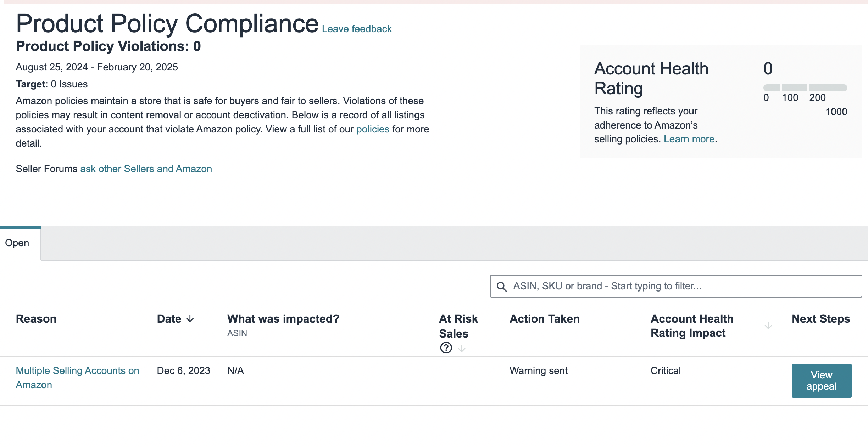Screen dimensions: 868x447
Task: Sort by the arrow next to Date
Action: tap(190, 318)
